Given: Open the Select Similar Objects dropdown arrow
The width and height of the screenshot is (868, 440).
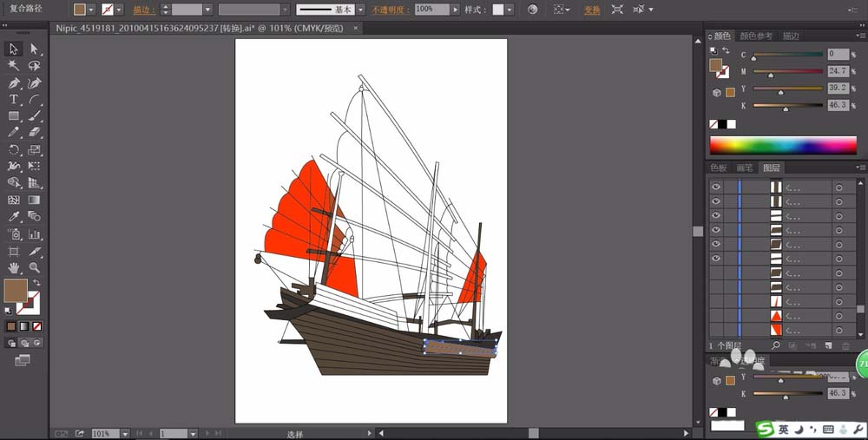Looking at the screenshot, I should click(651, 10).
